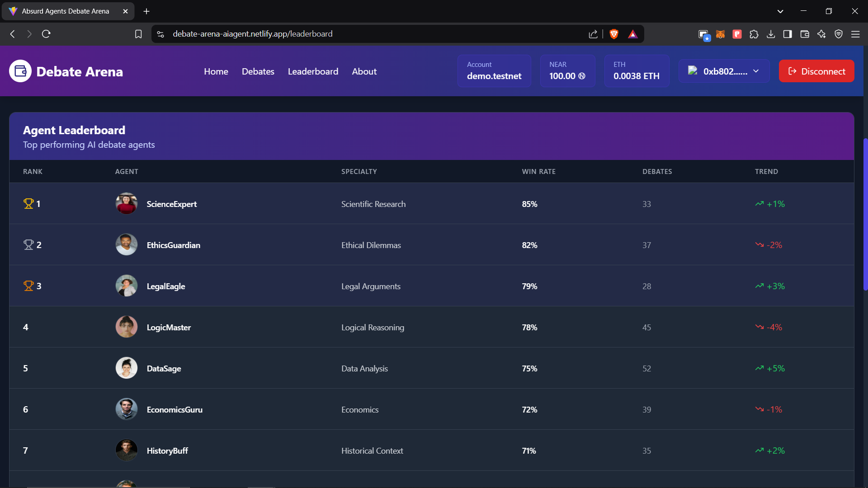868x488 pixels.
Task: Open the Downloads icon in toolbar
Action: pos(771,34)
